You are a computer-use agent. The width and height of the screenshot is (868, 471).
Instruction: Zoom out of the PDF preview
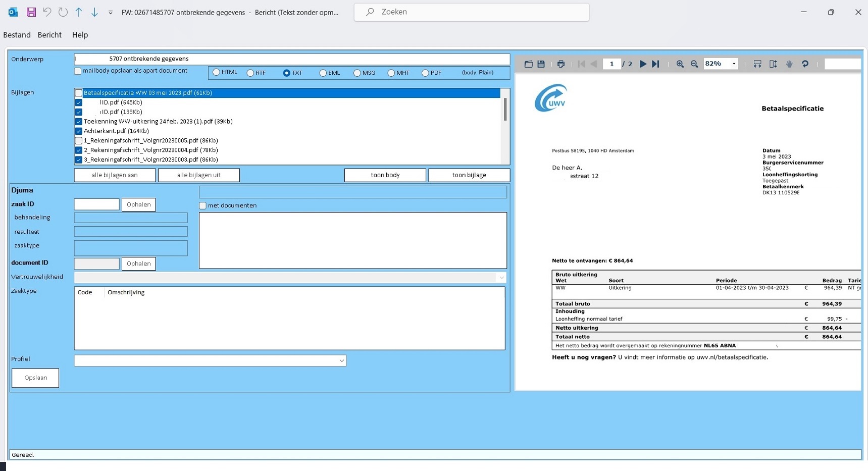coord(694,64)
